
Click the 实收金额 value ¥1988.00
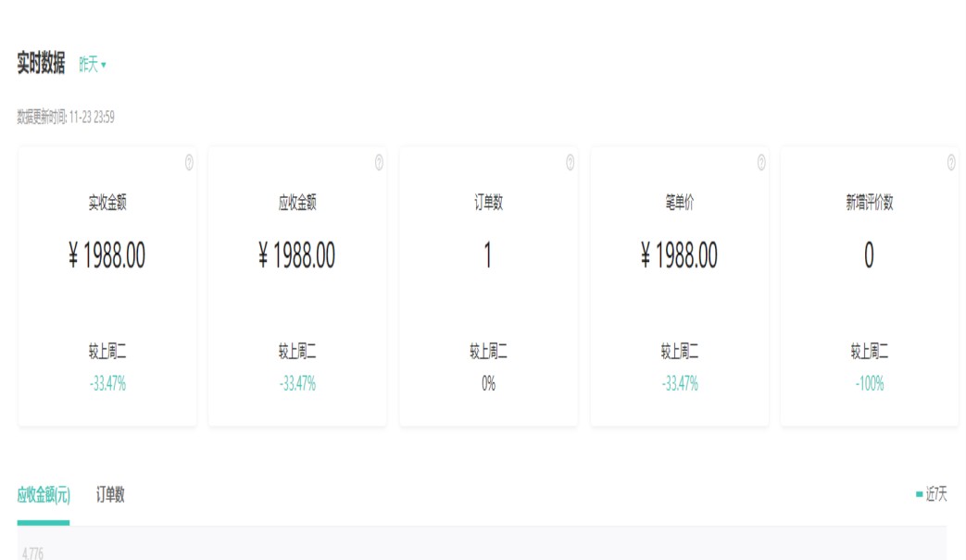click(107, 255)
